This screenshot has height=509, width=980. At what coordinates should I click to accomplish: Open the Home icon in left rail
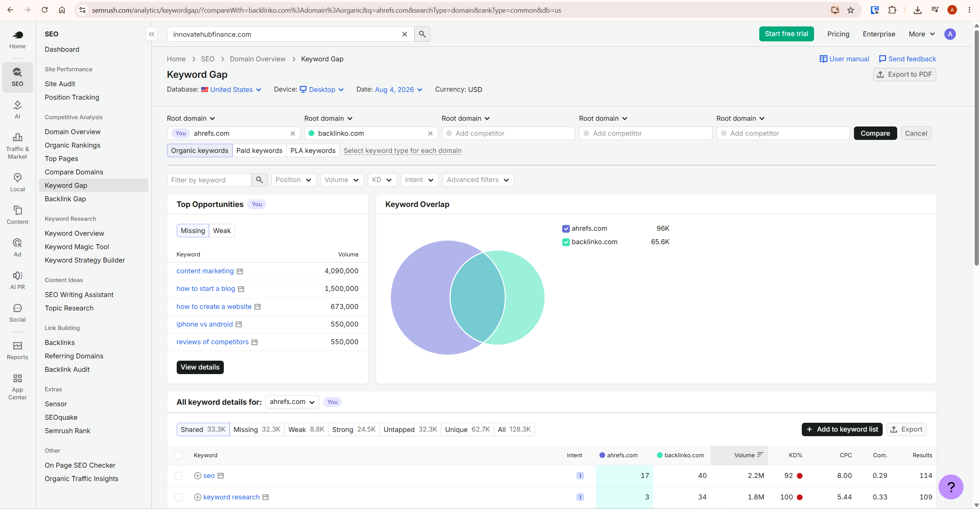[x=17, y=40]
